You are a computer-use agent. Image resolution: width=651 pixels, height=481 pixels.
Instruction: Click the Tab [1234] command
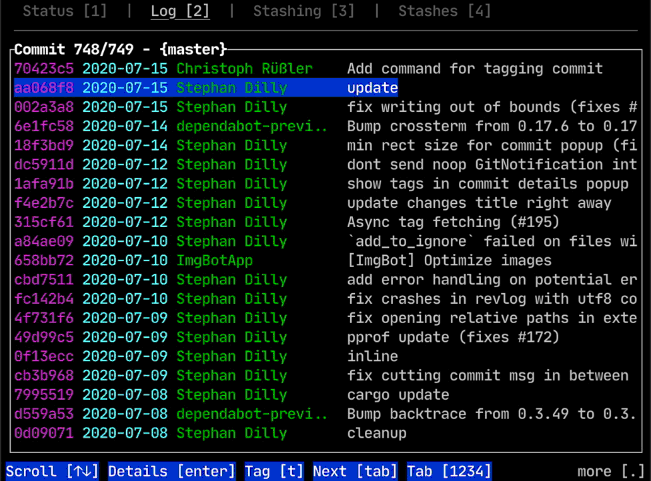(x=449, y=471)
